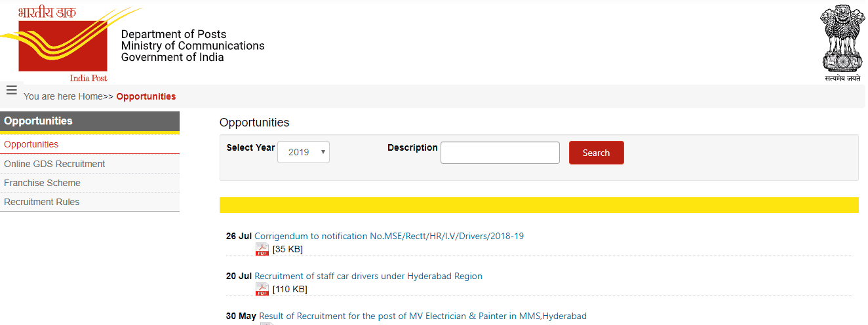The height and width of the screenshot is (325, 868).
Task: Select Recruitment Rules in the sidebar
Action: coord(41,202)
